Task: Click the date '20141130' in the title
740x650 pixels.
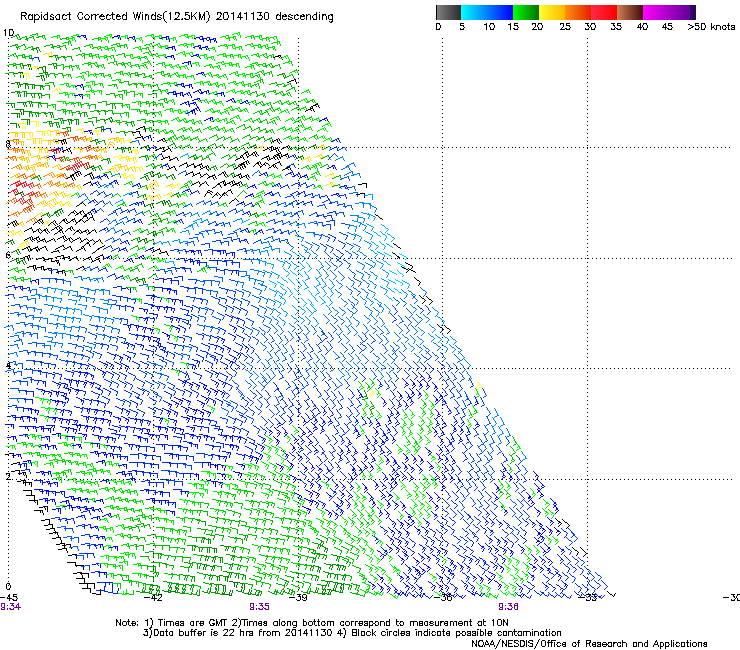Action: tap(243, 16)
